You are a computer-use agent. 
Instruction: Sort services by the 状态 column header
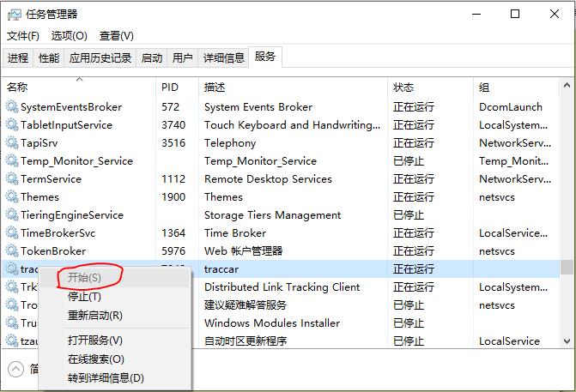pyautogui.click(x=403, y=87)
